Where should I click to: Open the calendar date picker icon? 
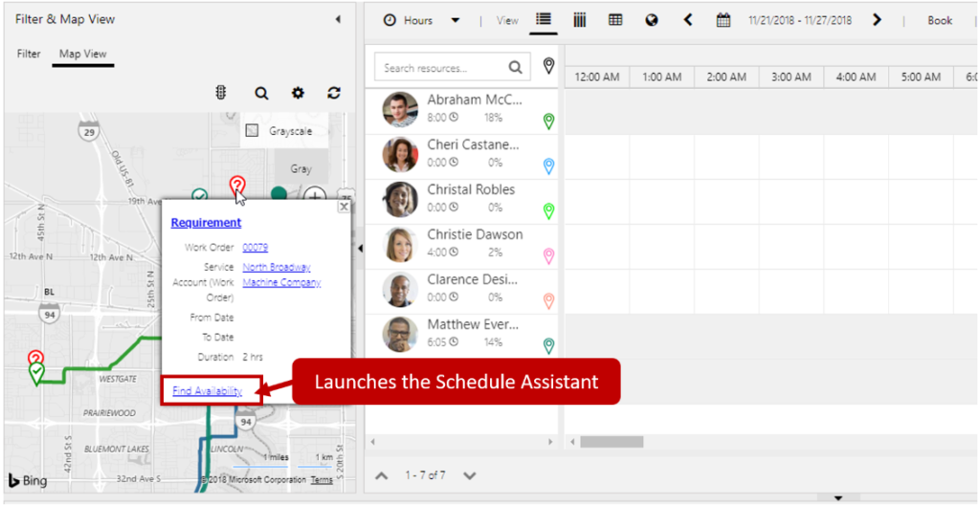point(724,20)
